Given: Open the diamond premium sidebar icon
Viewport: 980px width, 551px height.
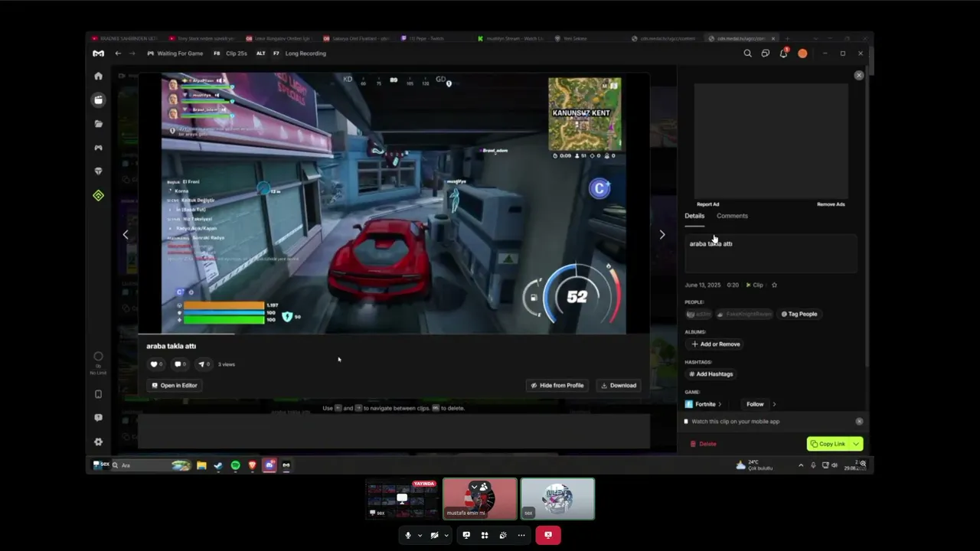Looking at the screenshot, I should pyautogui.click(x=98, y=171).
